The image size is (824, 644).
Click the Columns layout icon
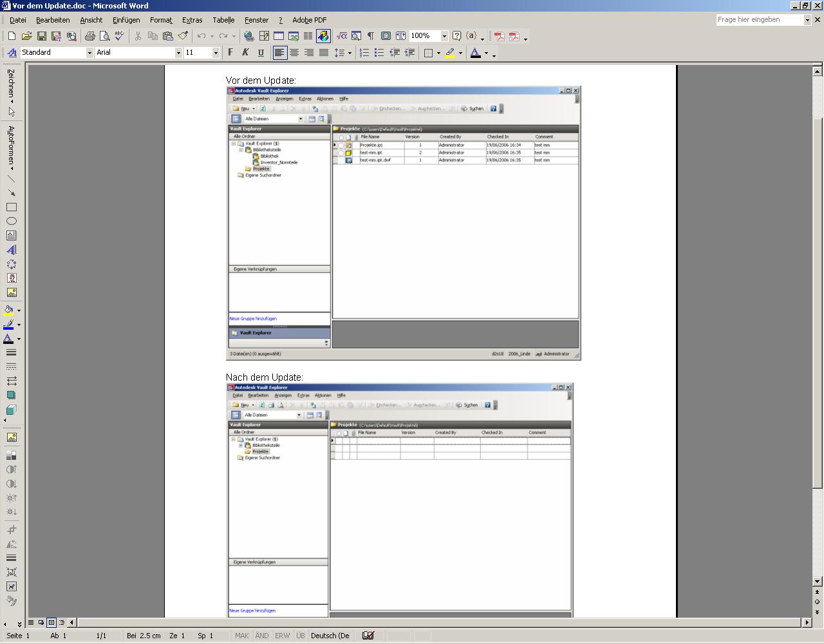point(308,36)
